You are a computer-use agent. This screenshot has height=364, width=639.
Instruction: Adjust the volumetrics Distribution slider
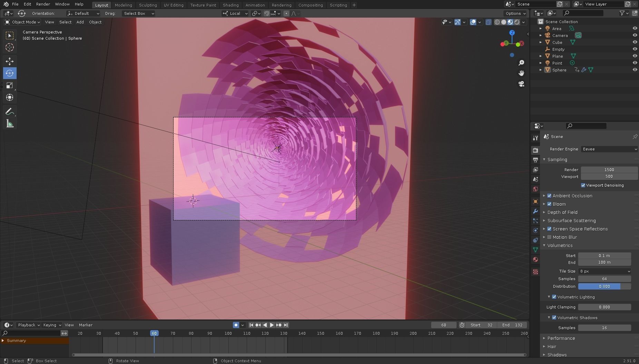click(604, 286)
